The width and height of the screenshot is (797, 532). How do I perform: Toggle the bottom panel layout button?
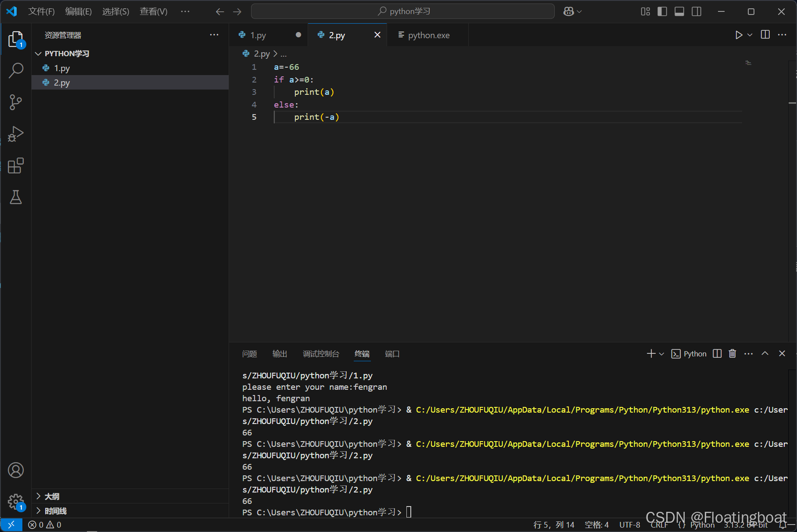[679, 11]
